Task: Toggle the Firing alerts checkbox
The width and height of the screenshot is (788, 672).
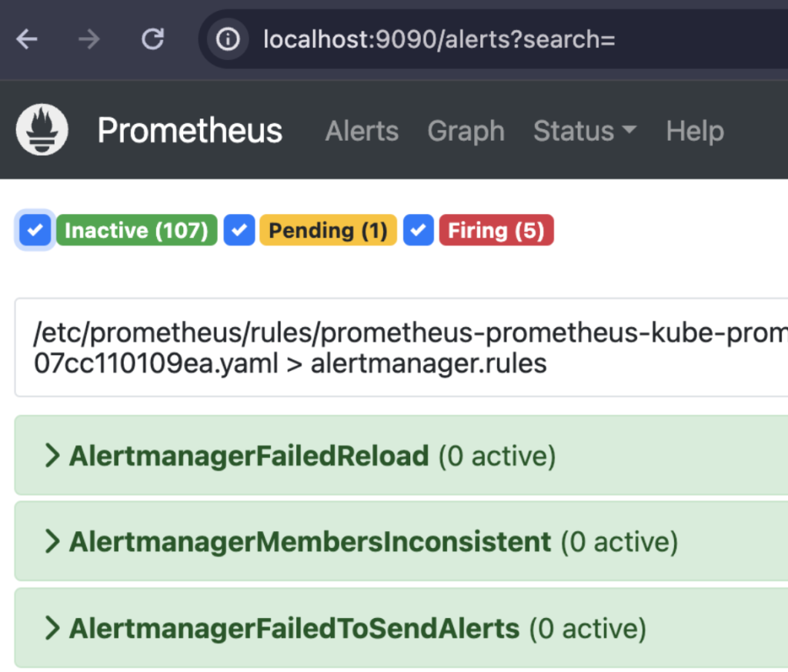Action: pos(419,230)
